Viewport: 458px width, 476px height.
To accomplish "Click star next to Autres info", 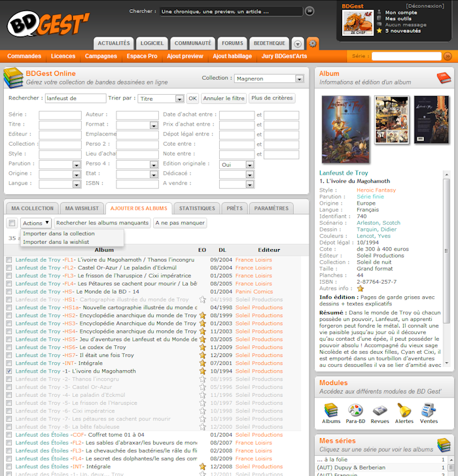I will click(x=361, y=288).
